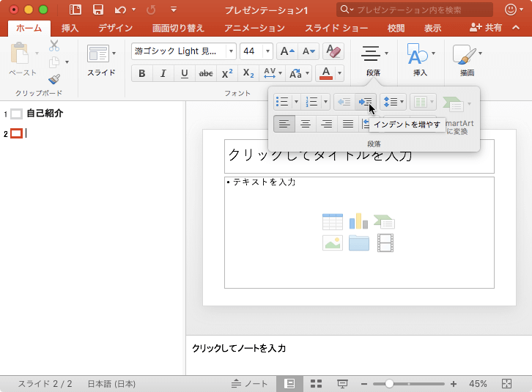Click the Decrease Indent icon

point(344,102)
